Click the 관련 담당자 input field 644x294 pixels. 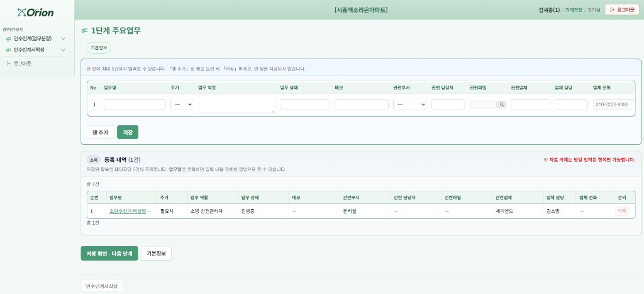448,105
